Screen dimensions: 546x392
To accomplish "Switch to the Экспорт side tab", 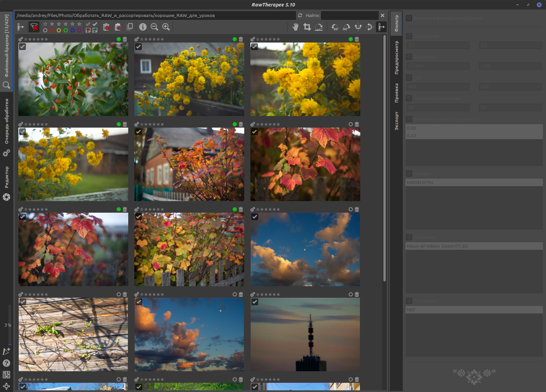I will click(396, 121).
